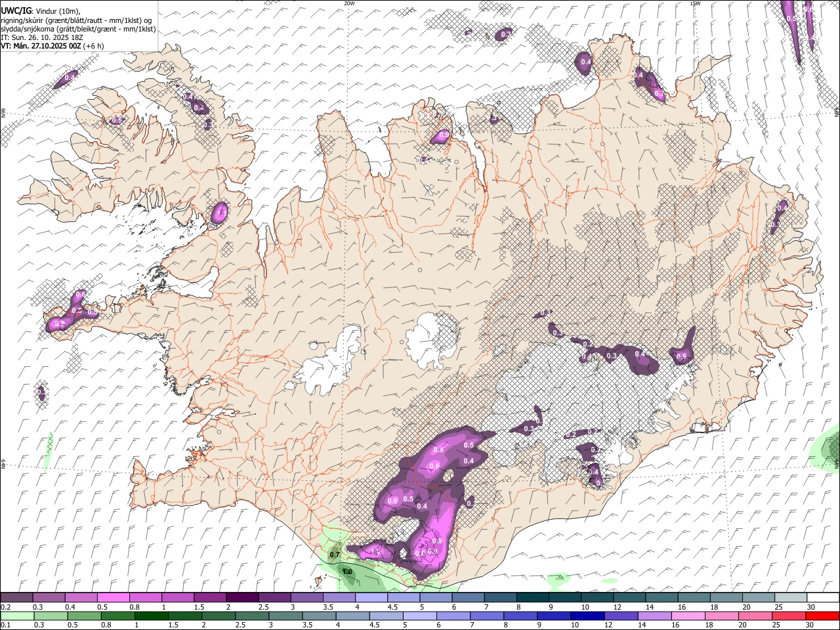Click the black '1.0' rain value in the green area

pos(347,572)
